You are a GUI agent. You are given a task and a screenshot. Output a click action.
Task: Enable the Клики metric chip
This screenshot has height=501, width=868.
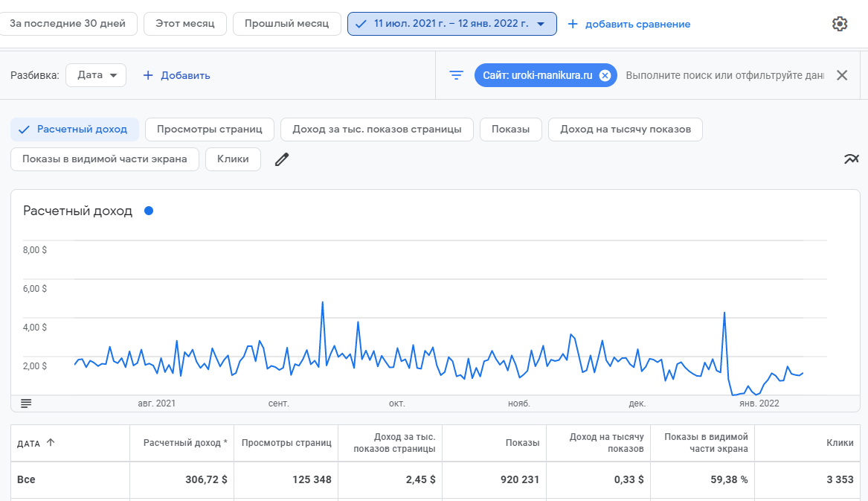(x=233, y=159)
